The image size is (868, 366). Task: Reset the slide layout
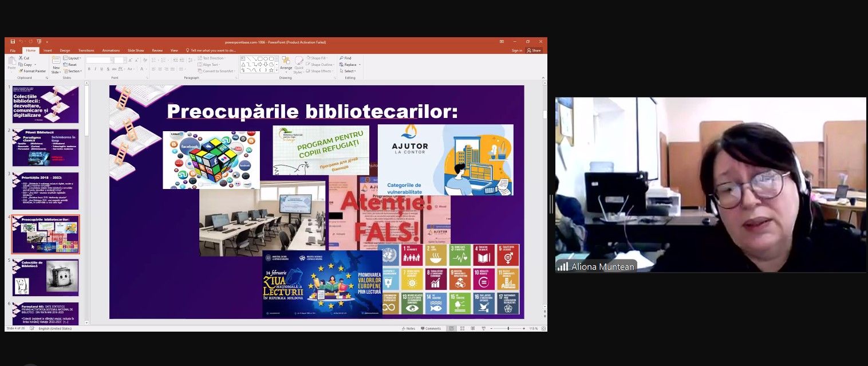click(x=71, y=65)
